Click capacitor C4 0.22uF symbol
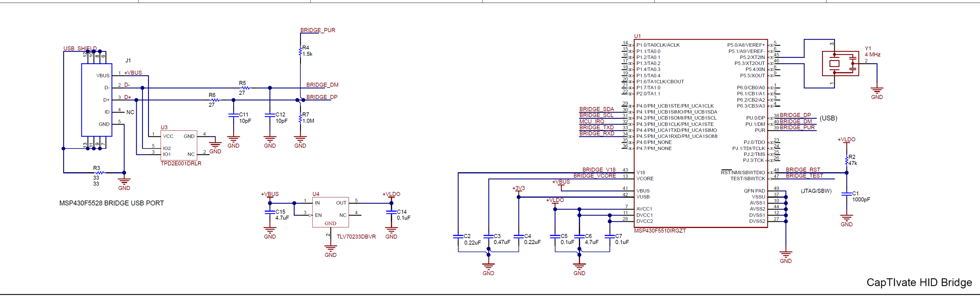Image resolution: width=980 pixels, height=296 pixels. [x=518, y=237]
